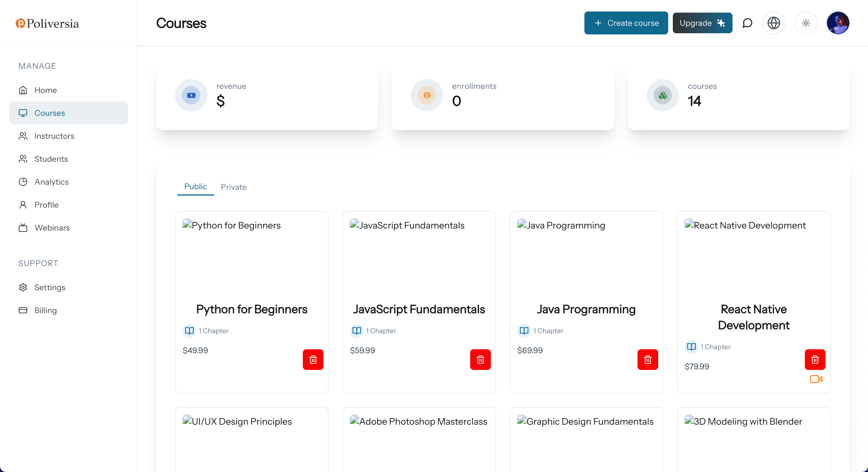This screenshot has height=472, width=868.
Task: Click the chapter book icon on Java Programming card
Action: (x=524, y=331)
